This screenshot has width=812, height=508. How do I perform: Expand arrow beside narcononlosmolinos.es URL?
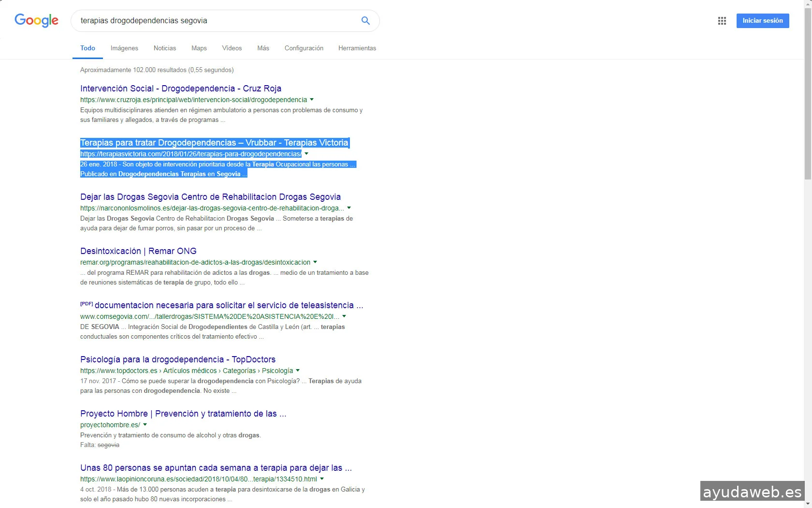pos(349,208)
